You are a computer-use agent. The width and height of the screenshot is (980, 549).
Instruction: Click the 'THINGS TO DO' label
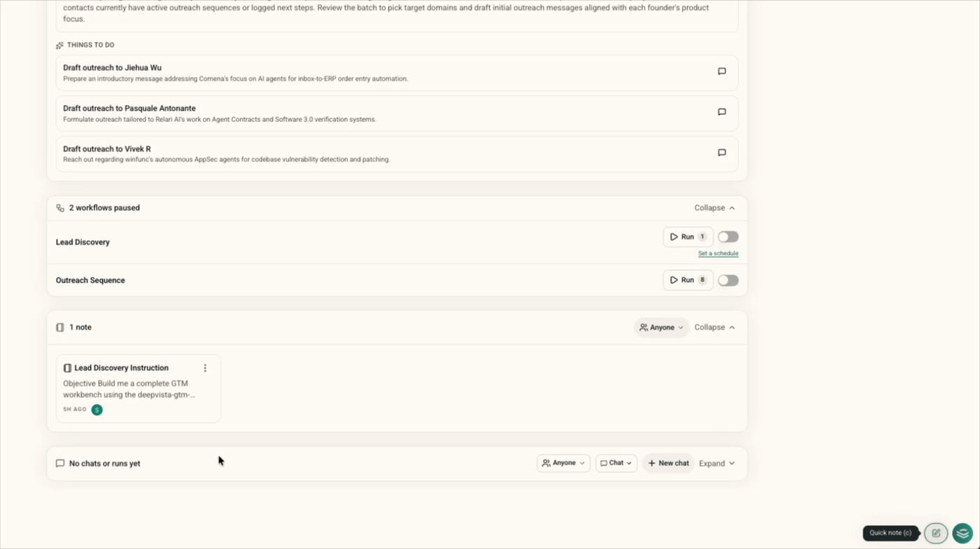(x=90, y=45)
